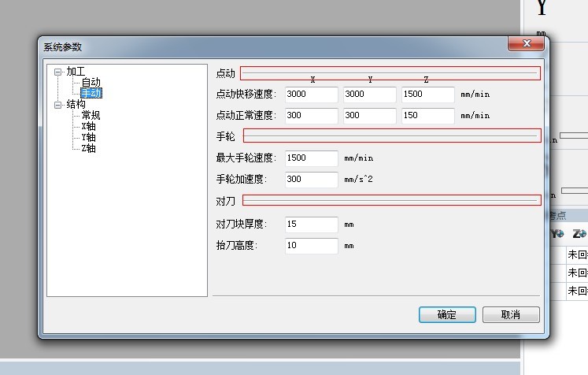Select 手动 in the parameter tree

click(91, 93)
